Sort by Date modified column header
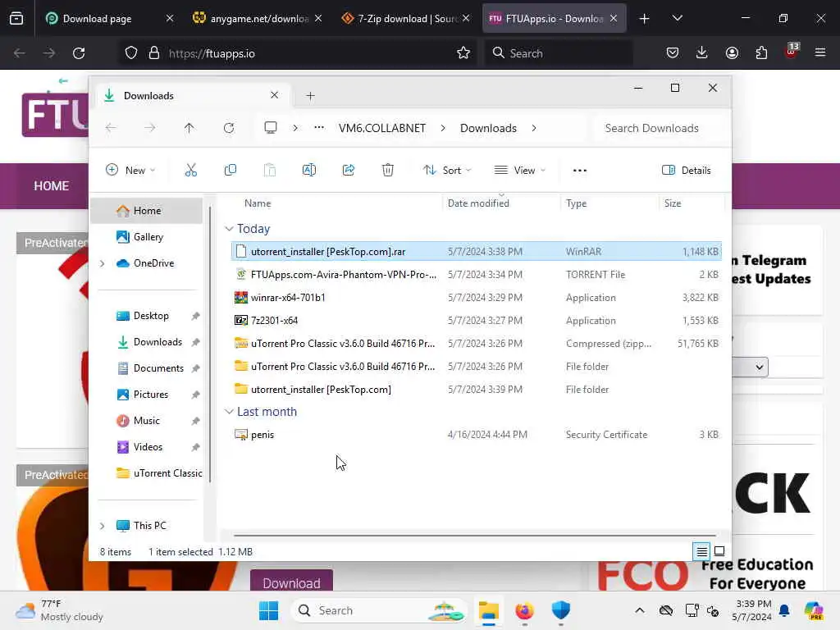This screenshot has height=630, width=840. [x=478, y=203]
